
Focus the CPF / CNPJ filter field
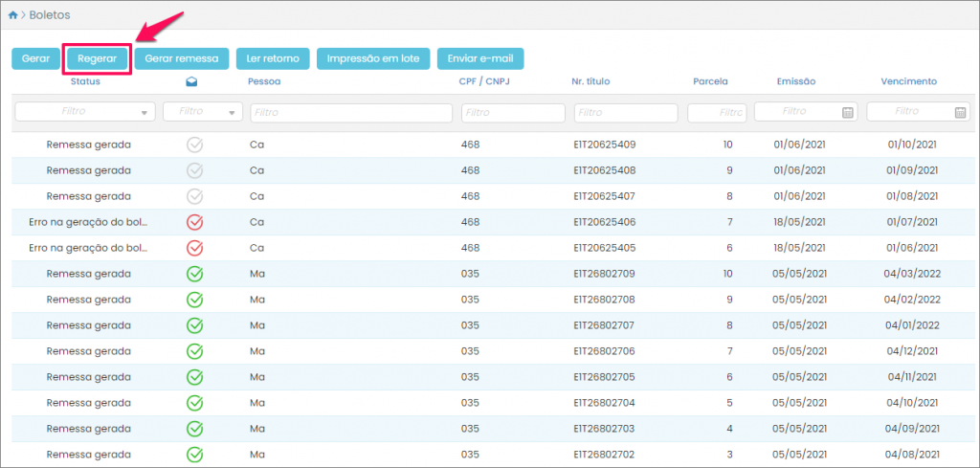[514, 113]
